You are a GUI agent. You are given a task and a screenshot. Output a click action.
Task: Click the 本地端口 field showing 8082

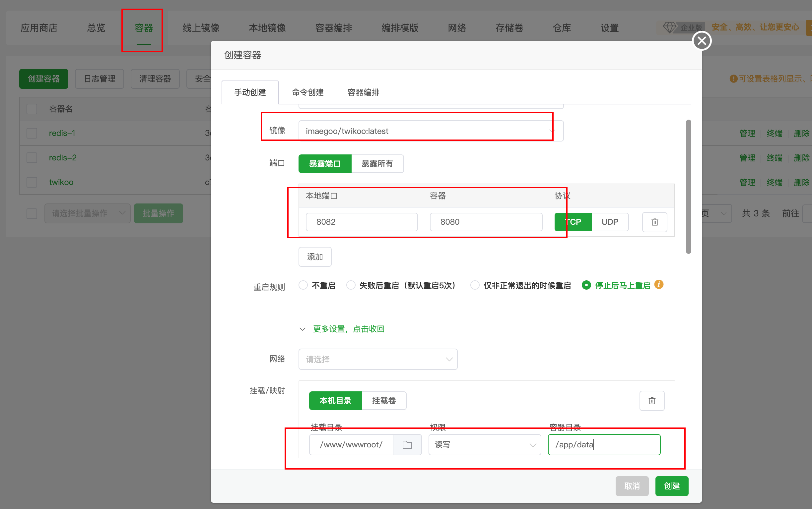[x=362, y=222]
